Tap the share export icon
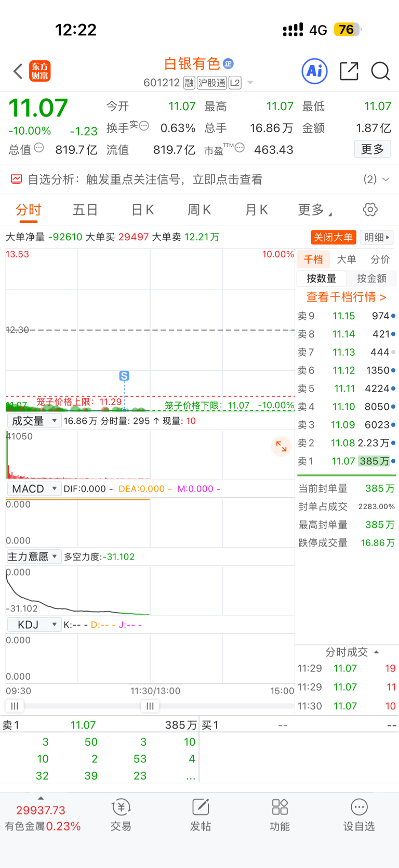 [349, 71]
